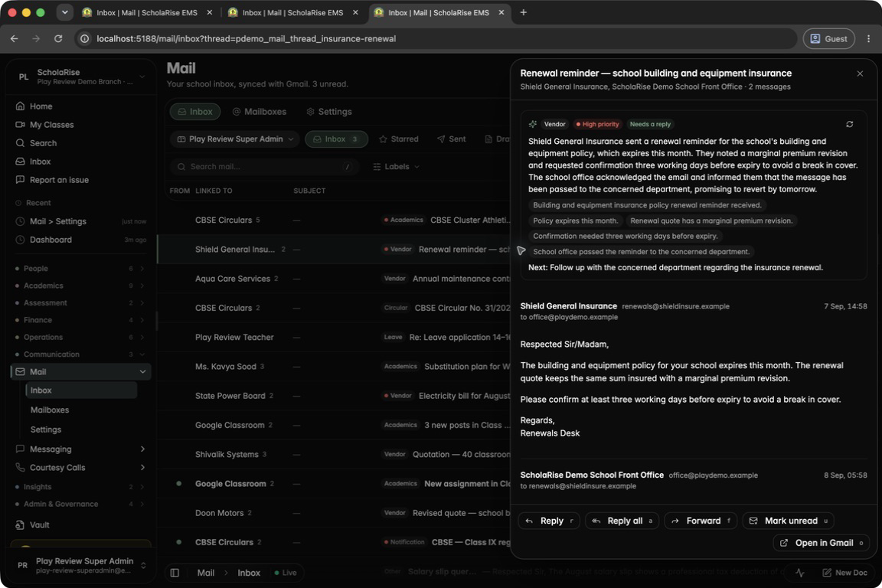The width and height of the screenshot is (882, 588).
Task: Reload the browser page
Action: (58, 39)
